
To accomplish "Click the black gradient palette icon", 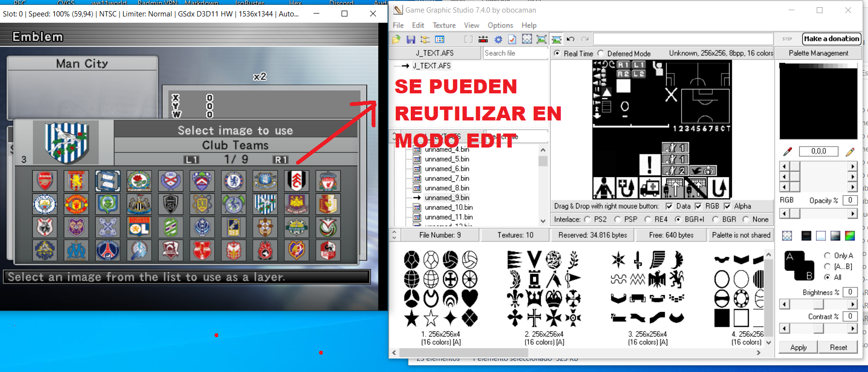I will pos(806,236).
